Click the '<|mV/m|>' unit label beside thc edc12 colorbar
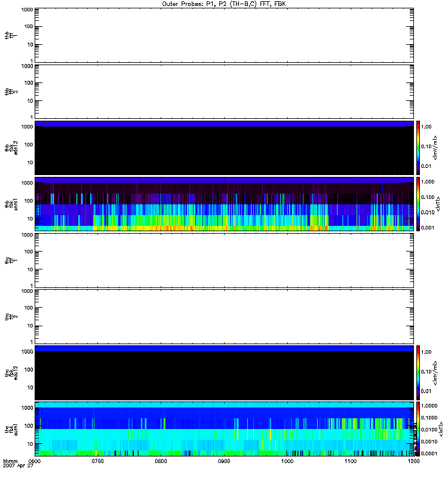 point(435,373)
